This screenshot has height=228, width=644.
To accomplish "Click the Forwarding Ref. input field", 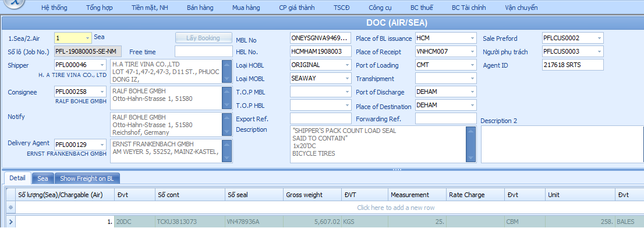I will pyautogui.click(x=445, y=118).
